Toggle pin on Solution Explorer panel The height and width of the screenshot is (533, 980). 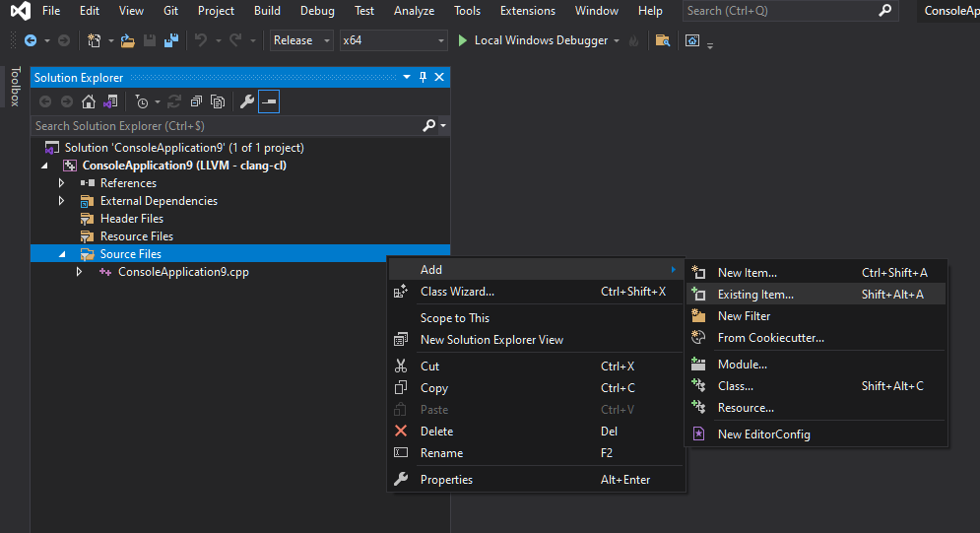tap(424, 77)
